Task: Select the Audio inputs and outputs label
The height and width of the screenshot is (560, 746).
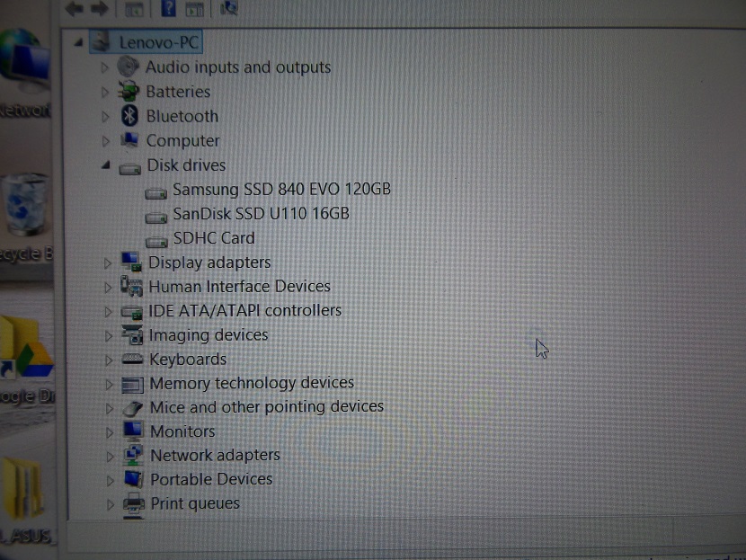Action: (x=238, y=67)
